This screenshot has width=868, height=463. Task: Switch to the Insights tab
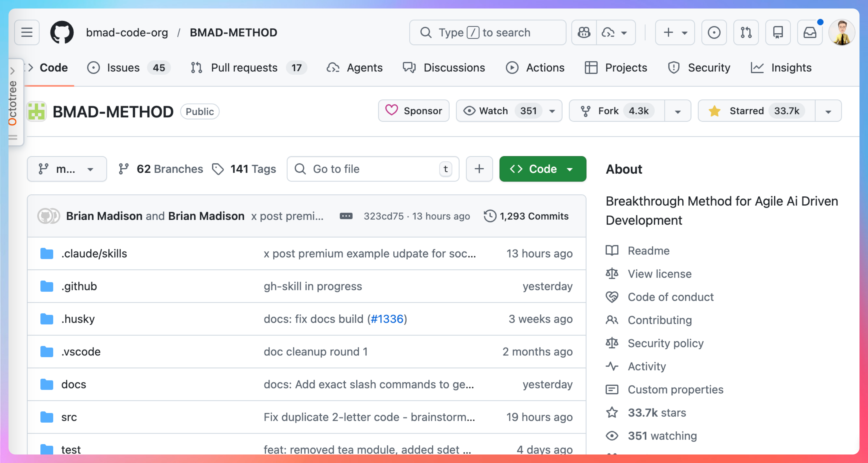(x=791, y=68)
